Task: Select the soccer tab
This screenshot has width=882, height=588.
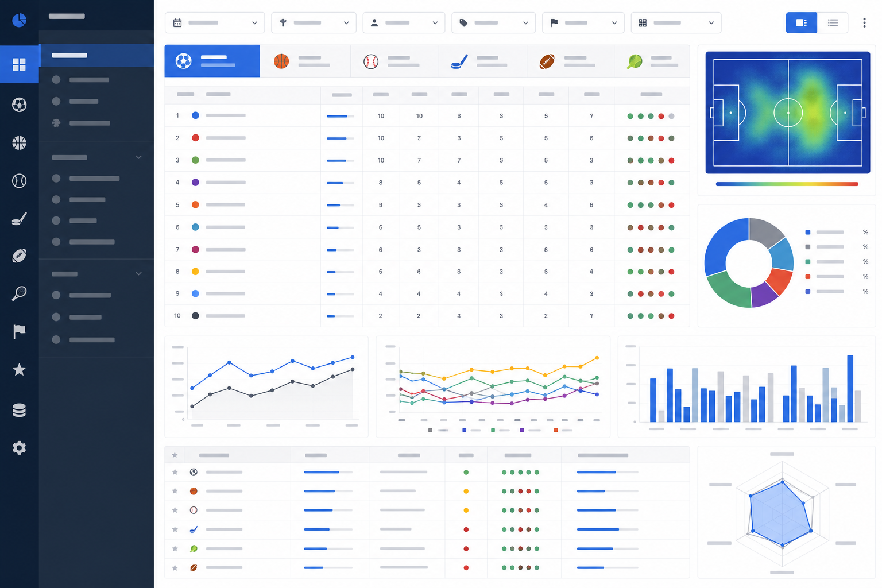Action: (x=212, y=61)
